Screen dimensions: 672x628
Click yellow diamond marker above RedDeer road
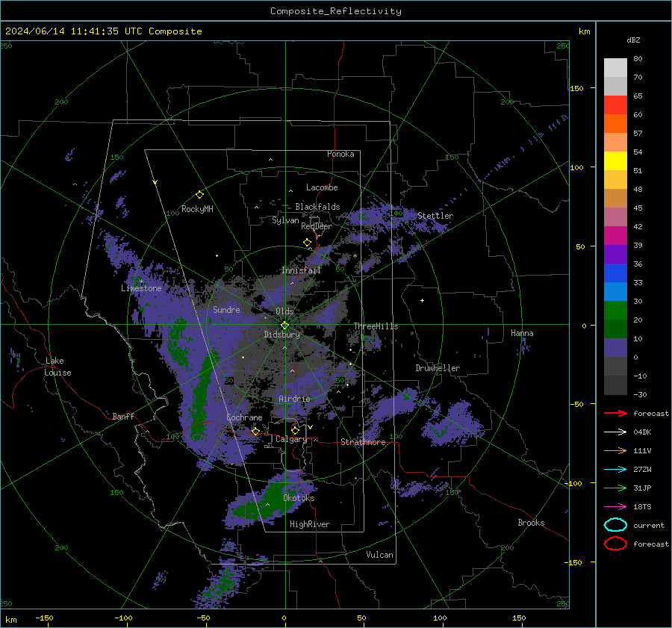point(308,243)
